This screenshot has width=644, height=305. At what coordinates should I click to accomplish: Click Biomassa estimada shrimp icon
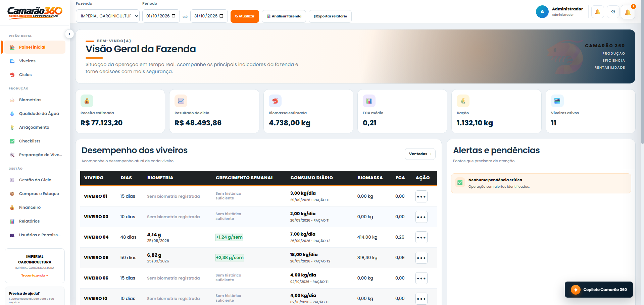coord(275,101)
